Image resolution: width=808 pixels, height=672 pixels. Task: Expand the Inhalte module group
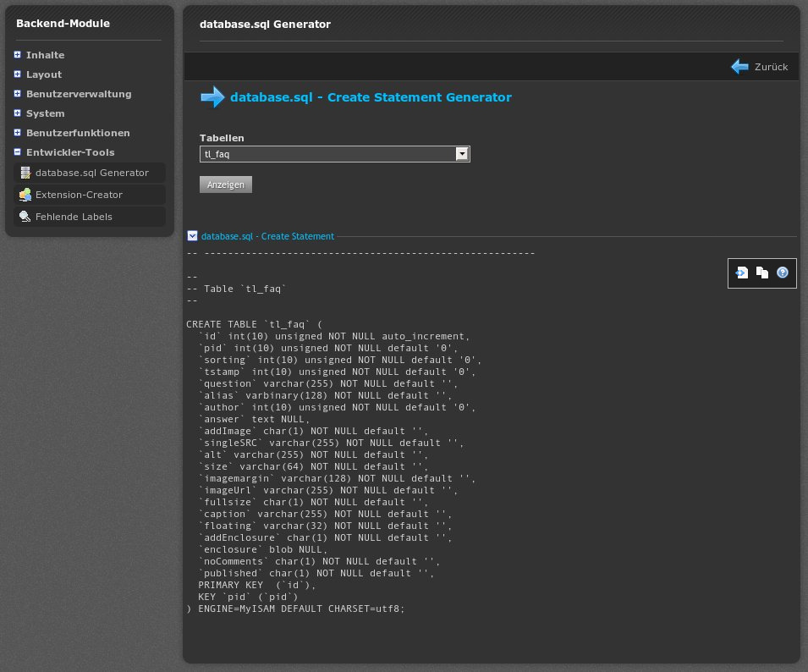point(17,55)
